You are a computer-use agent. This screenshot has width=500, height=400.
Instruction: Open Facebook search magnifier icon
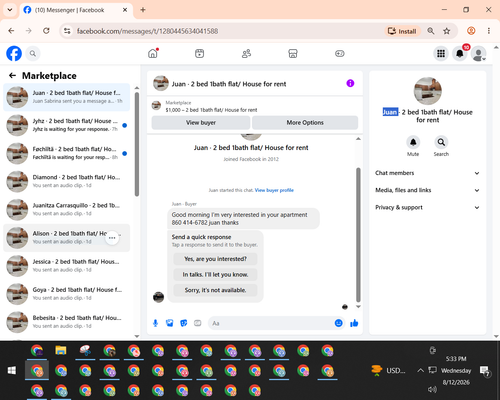[33, 53]
